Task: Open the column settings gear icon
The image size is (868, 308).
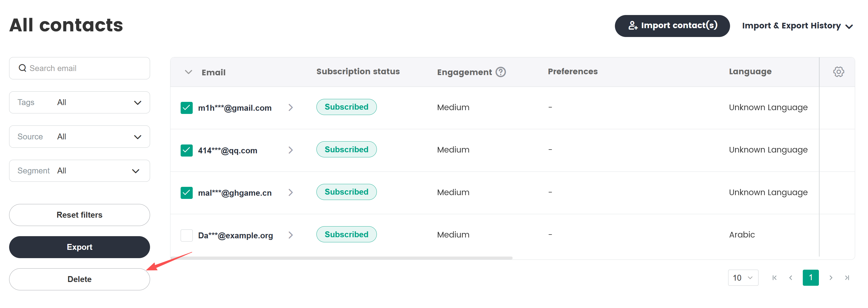Action: 838,71
